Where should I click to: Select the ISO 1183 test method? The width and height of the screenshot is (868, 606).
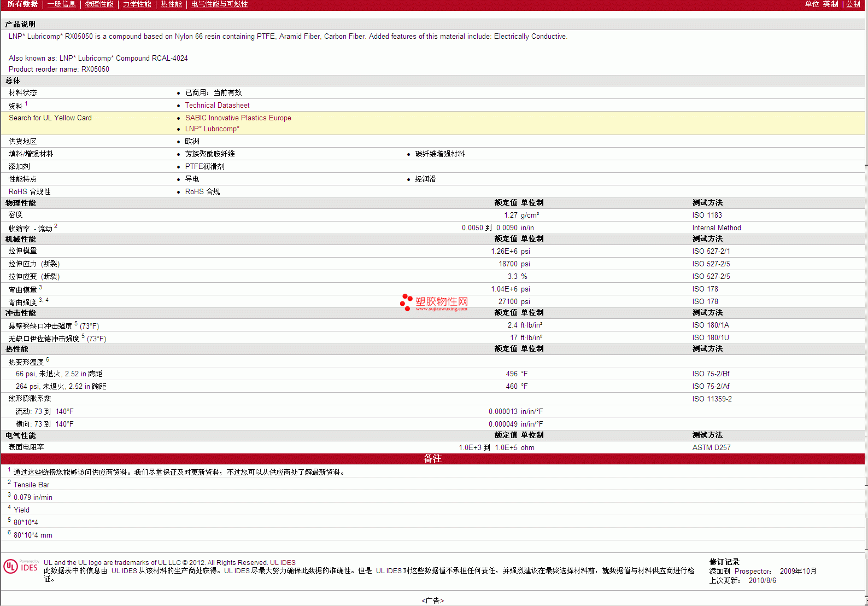pyautogui.click(x=707, y=215)
